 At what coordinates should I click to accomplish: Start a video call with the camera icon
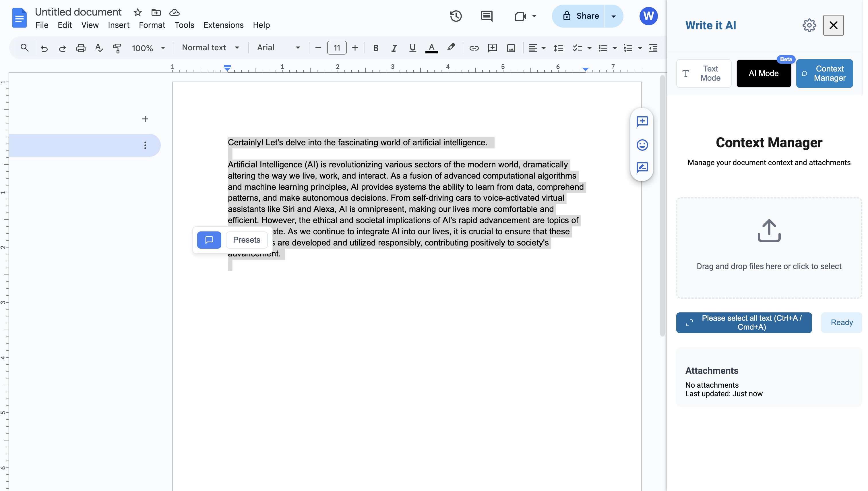(x=520, y=16)
